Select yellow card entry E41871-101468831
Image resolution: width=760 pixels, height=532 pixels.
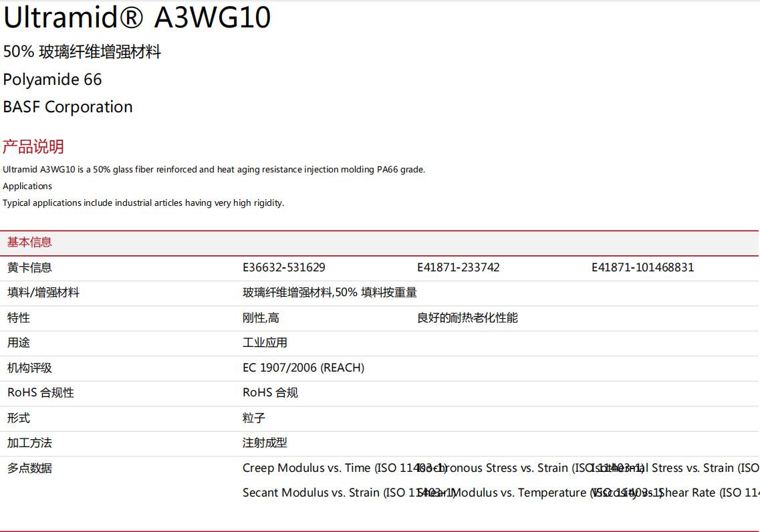642,267
